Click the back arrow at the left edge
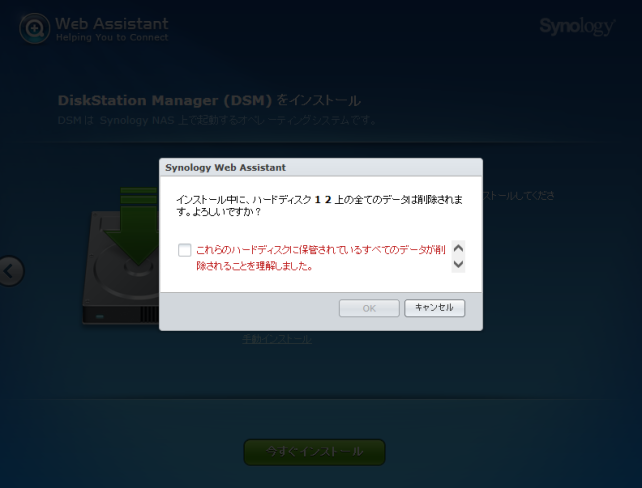 (x=10, y=271)
